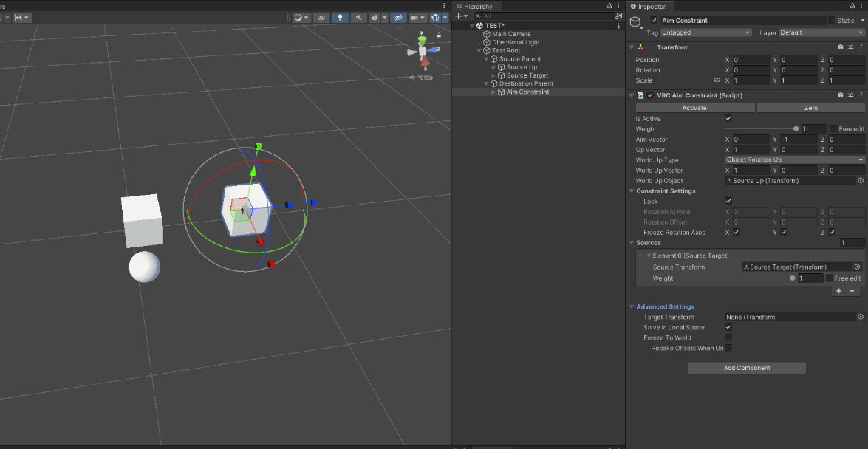Viewport: 868px width, 449px height.
Task: Click the blue Z axis cone on orientation gizmo
Action: pyautogui.click(x=433, y=49)
